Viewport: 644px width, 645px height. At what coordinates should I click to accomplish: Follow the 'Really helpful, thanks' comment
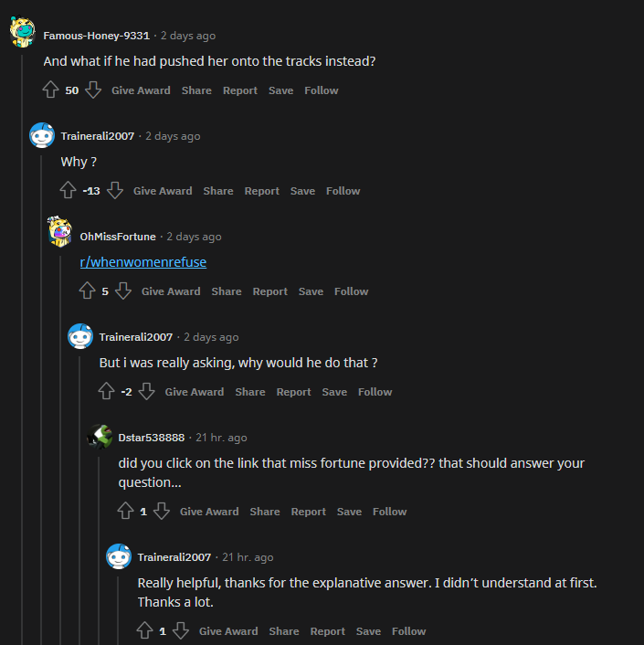408,631
